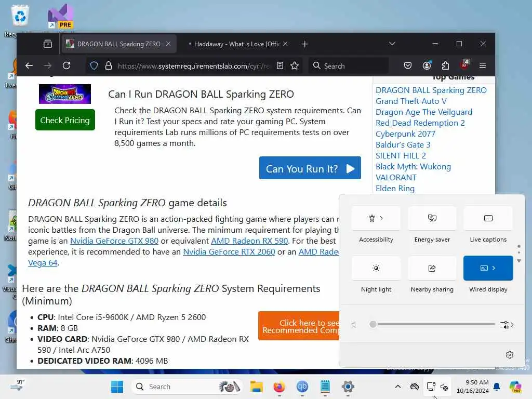Open Cyberpunk 2077 in Top Games list

[405, 134]
